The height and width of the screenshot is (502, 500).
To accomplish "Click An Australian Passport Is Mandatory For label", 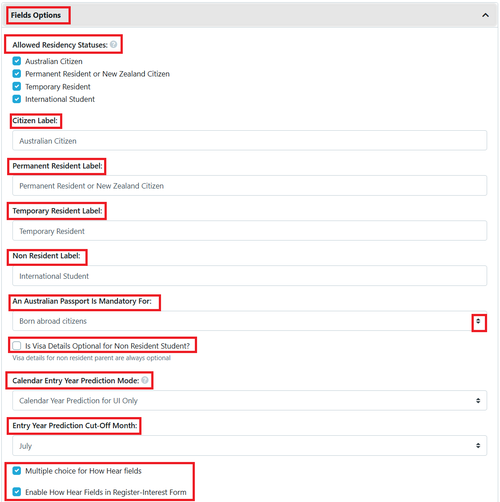I will (82, 301).
